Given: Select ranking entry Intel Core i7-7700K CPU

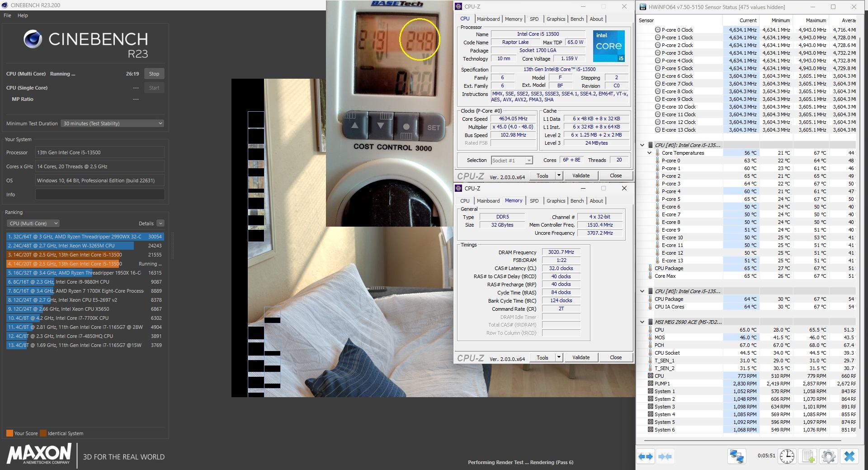Looking at the screenshot, I should [x=85, y=318].
